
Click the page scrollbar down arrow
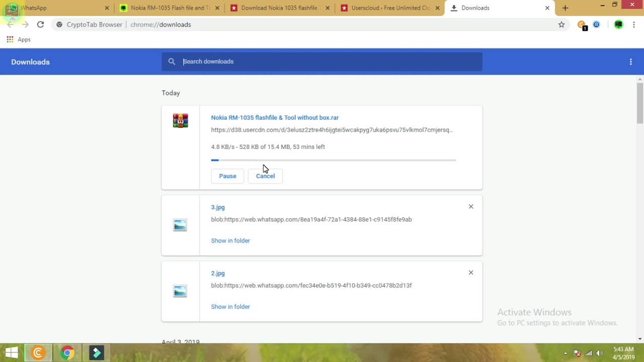(640, 339)
